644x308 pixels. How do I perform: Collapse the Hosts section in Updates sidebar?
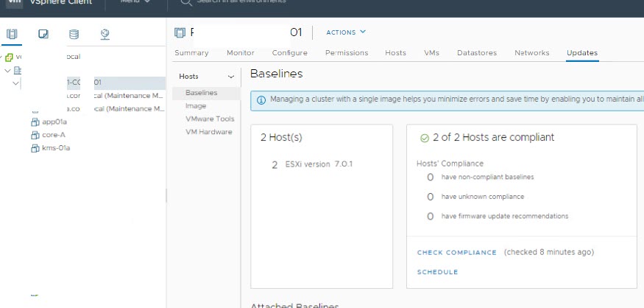(x=231, y=77)
